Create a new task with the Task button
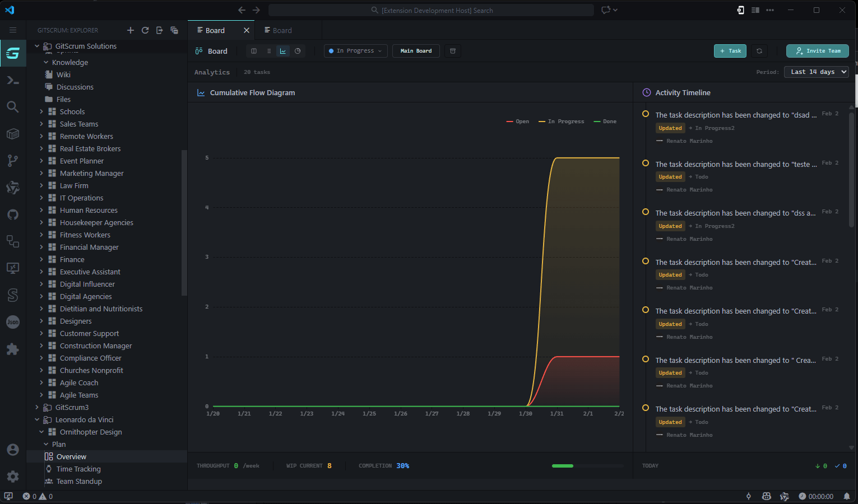The width and height of the screenshot is (858, 504). click(x=730, y=51)
